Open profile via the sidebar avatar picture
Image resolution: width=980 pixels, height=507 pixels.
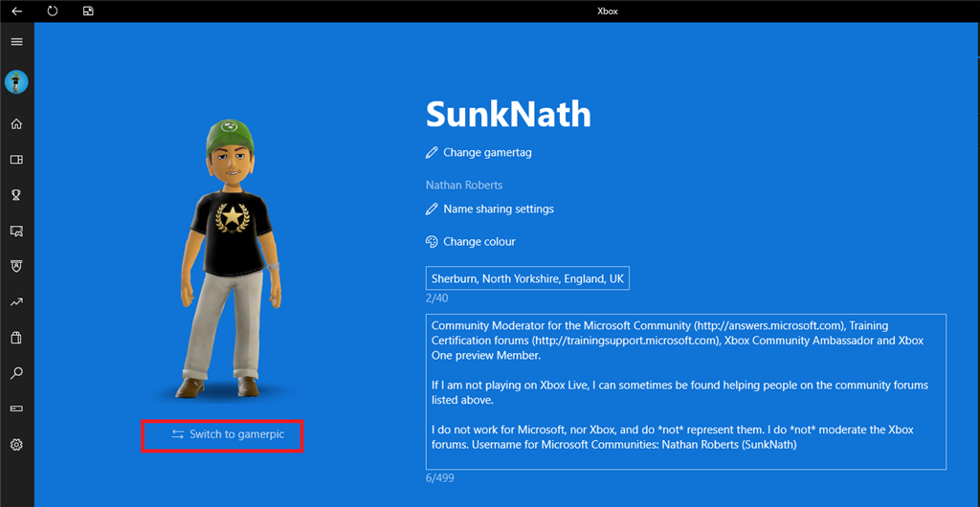click(17, 82)
